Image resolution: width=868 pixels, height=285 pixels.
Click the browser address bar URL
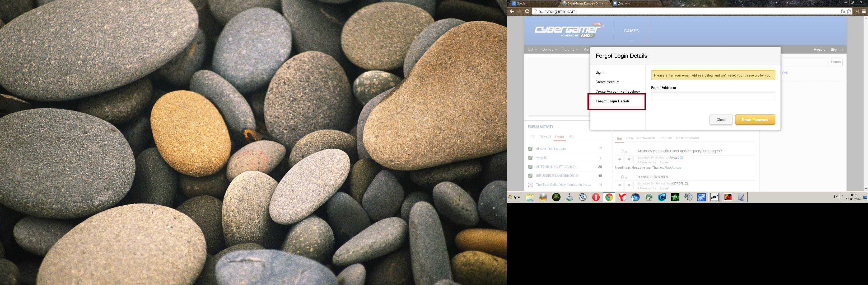(557, 11)
